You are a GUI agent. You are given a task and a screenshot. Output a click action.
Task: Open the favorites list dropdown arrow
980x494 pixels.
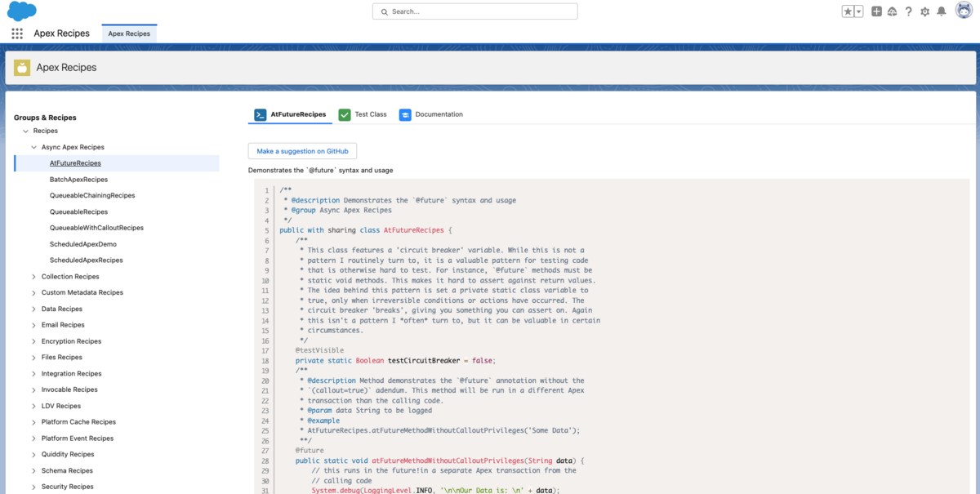tap(859, 11)
